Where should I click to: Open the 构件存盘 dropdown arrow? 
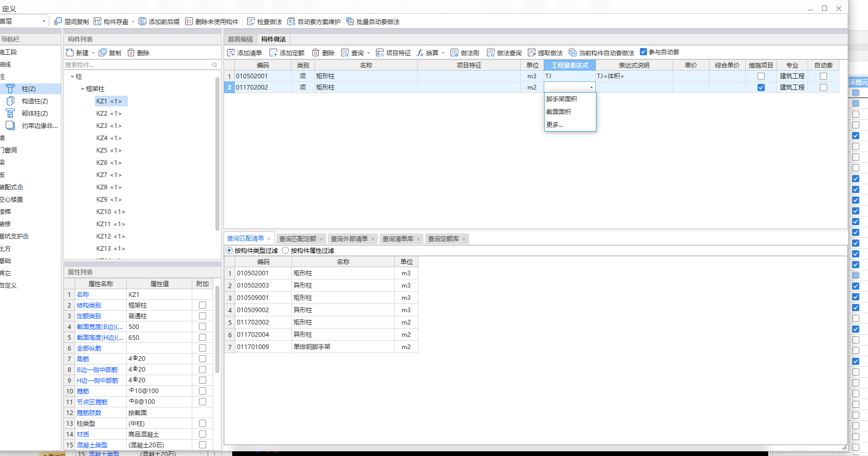coord(133,21)
